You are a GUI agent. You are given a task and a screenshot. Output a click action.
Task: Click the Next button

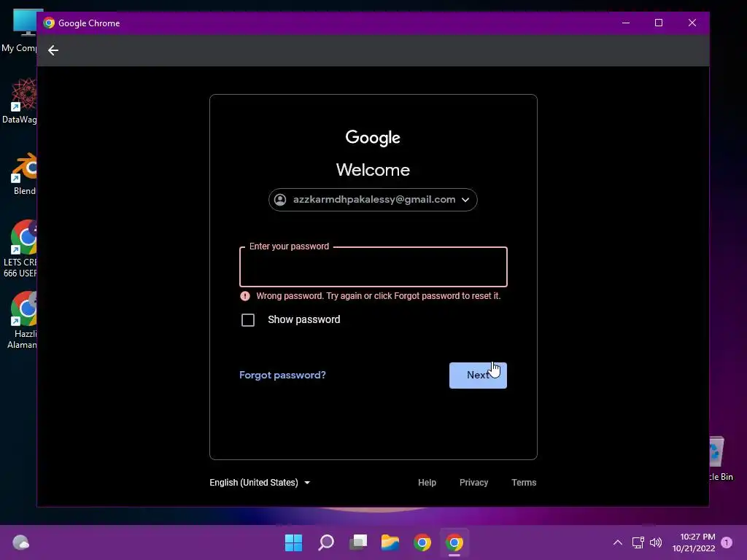point(478,376)
